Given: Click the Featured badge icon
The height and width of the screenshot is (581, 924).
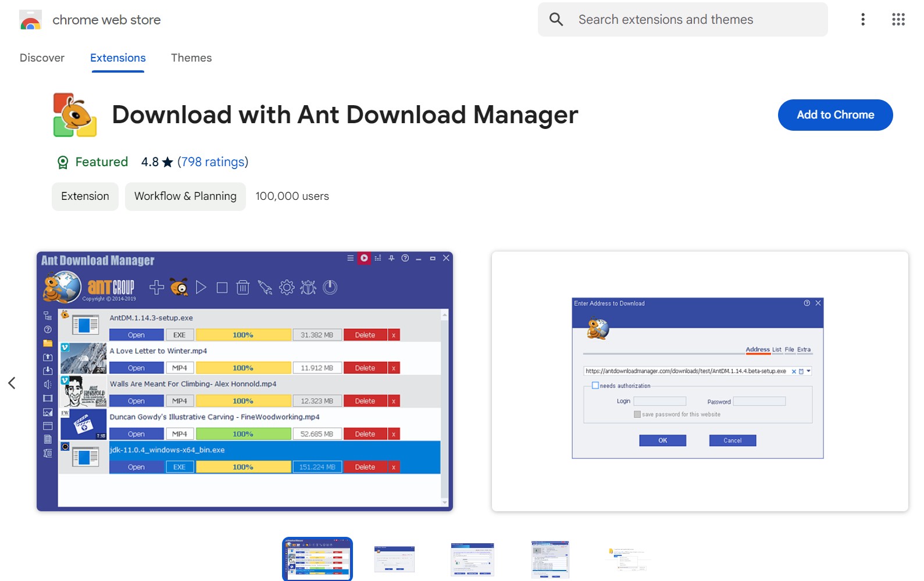Looking at the screenshot, I should pyautogui.click(x=63, y=162).
